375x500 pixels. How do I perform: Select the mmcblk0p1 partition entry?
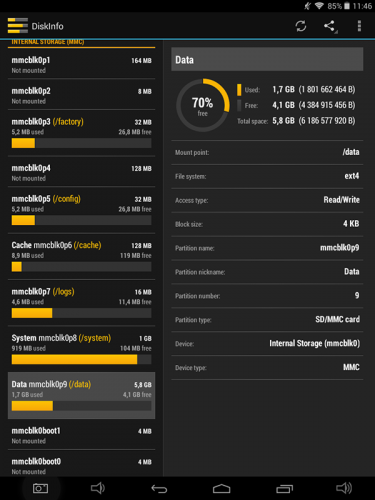tap(81, 65)
